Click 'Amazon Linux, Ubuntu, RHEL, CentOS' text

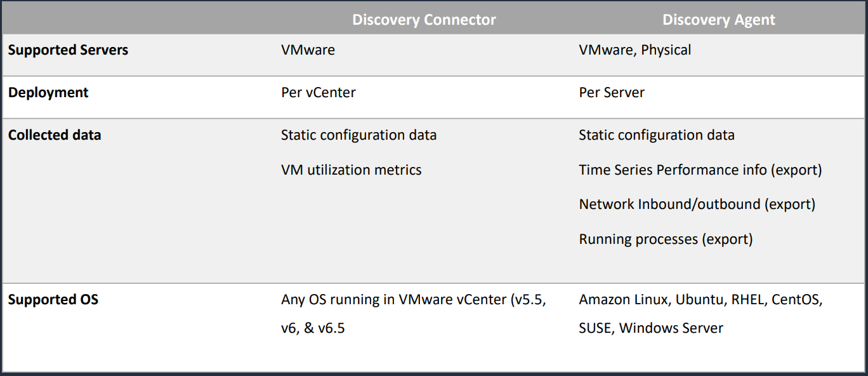click(701, 300)
